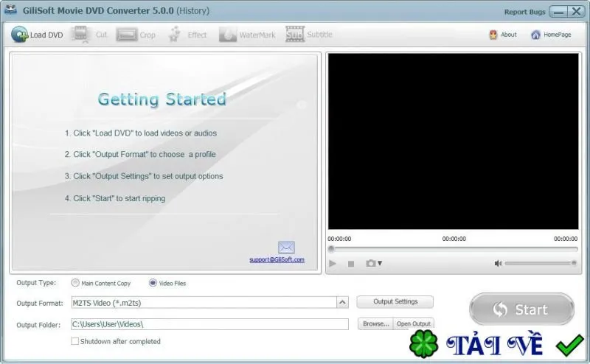Stop the video preview

[x=351, y=264]
